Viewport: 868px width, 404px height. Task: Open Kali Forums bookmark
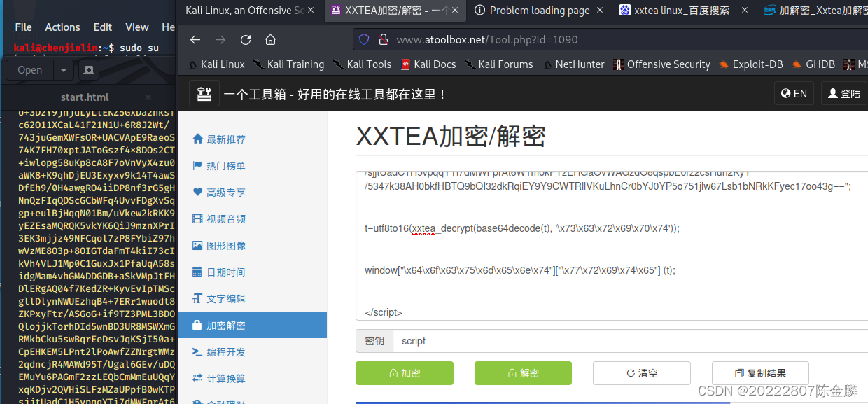tap(498, 64)
